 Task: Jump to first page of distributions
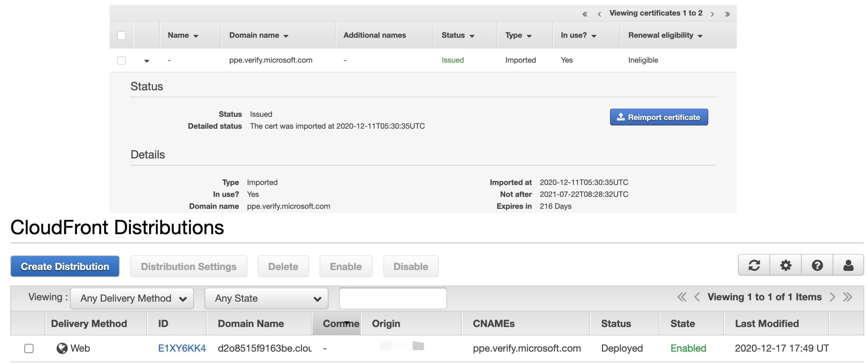click(682, 297)
